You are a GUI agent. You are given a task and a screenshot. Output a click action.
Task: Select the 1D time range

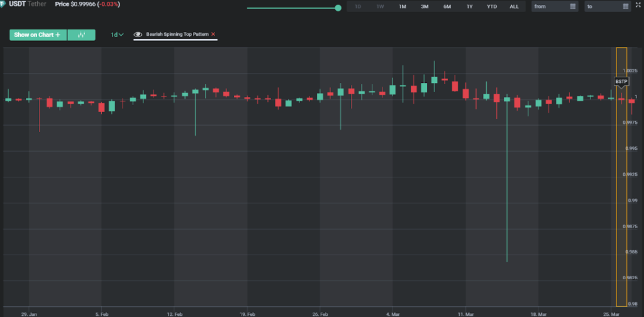pos(358,6)
